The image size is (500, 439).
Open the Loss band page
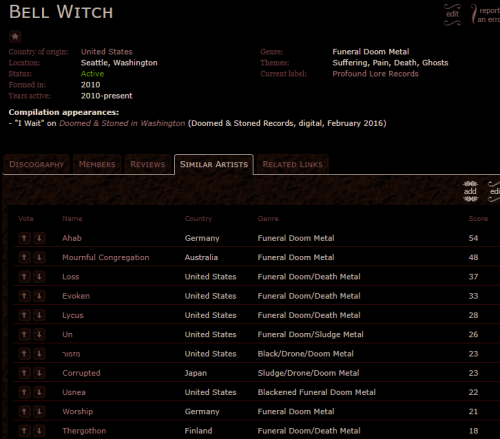click(x=71, y=277)
